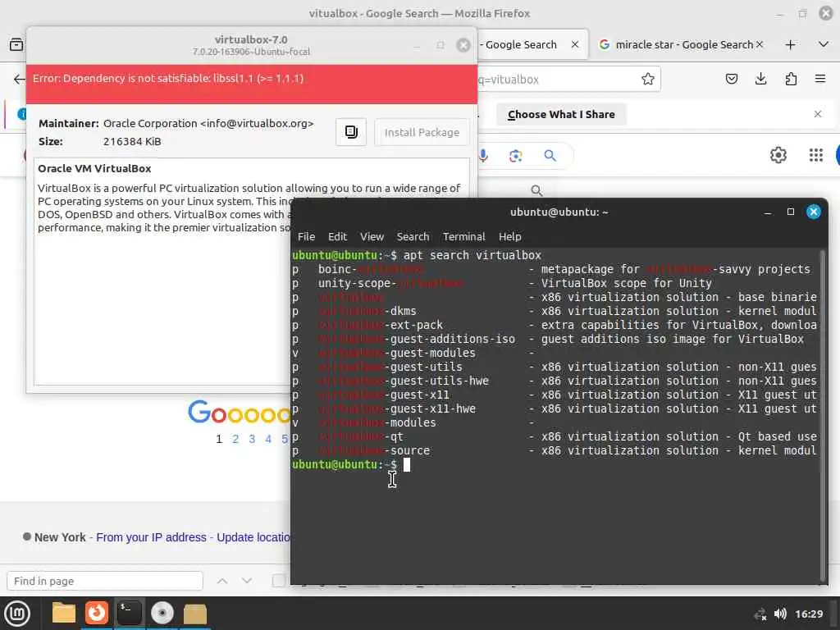Click the Choose What I Share button
This screenshot has width=840, height=630.
pyautogui.click(x=561, y=114)
